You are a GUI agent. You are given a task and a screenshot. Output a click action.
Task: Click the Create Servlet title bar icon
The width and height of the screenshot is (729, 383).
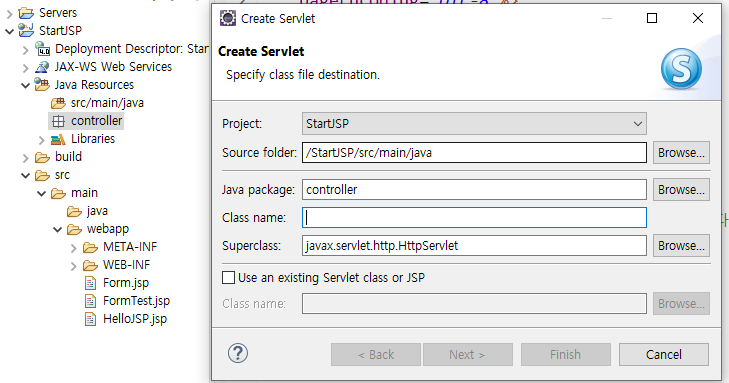228,19
